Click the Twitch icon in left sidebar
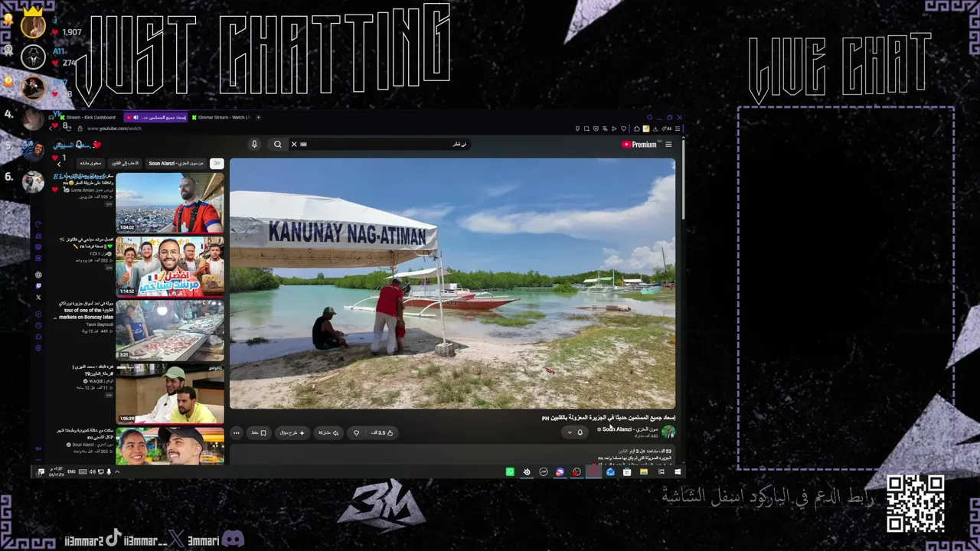 click(38, 286)
